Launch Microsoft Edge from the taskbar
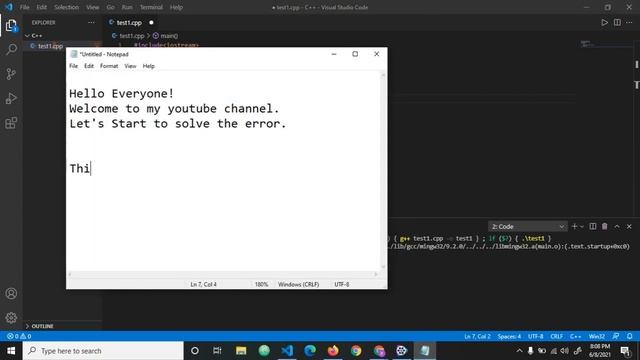640x360 pixels. click(x=310, y=351)
